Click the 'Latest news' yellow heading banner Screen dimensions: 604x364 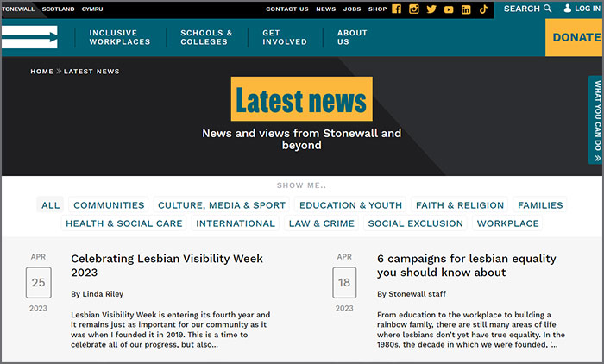tap(302, 99)
